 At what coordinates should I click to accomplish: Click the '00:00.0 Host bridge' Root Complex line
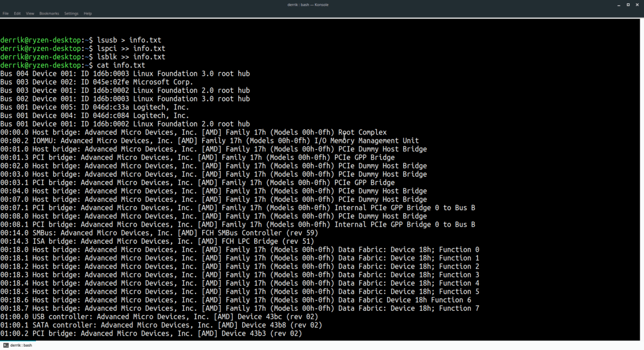pyautogui.click(x=193, y=132)
